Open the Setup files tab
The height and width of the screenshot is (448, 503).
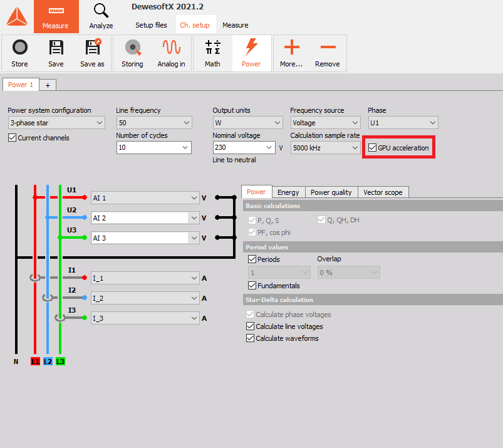151,25
